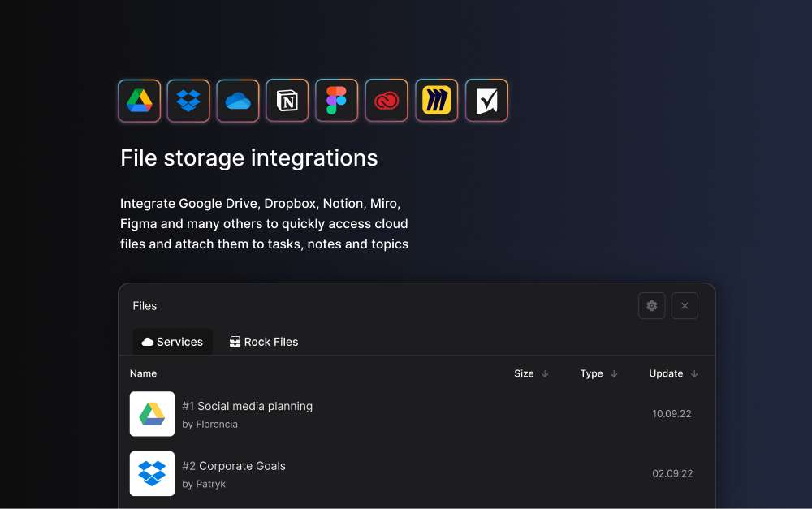Sort files by Size arrow
The image size is (812, 509).
tap(545, 374)
